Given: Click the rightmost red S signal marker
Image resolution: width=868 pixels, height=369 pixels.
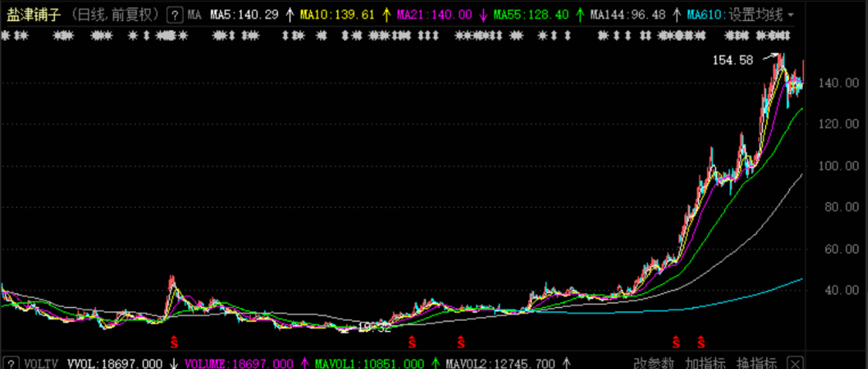Looking at the screenshot, I should pos(701,343).
